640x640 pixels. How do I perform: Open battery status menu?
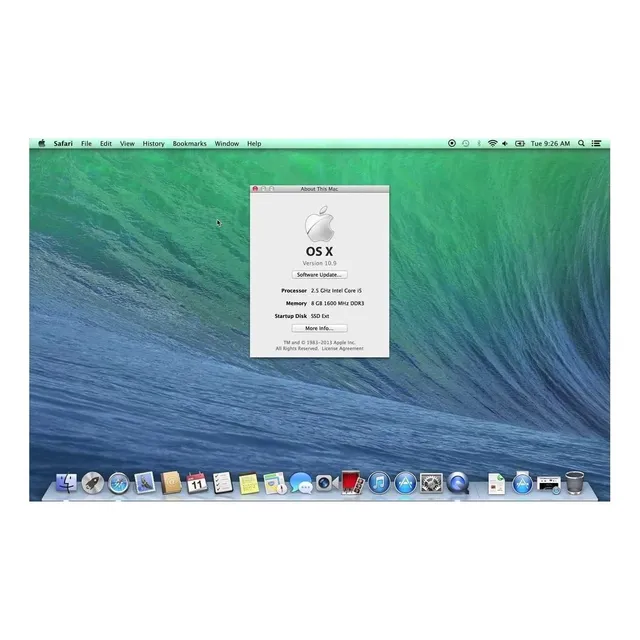[x=520, y=143]
